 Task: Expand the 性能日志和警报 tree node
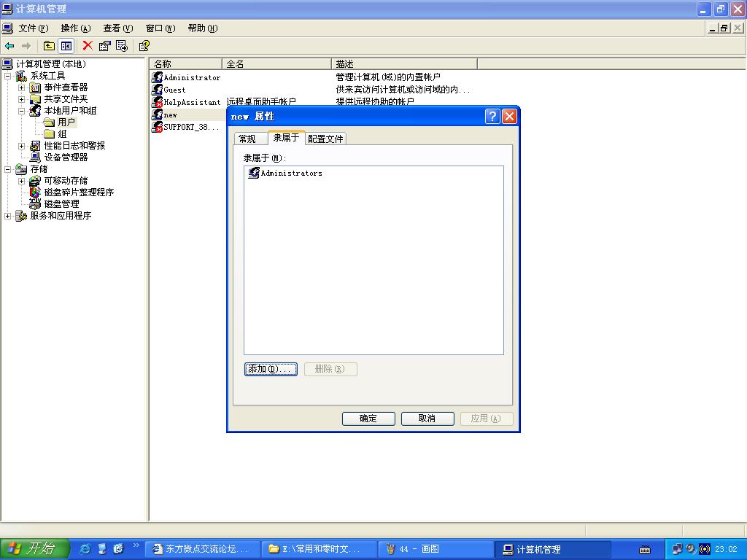(22, 146)
